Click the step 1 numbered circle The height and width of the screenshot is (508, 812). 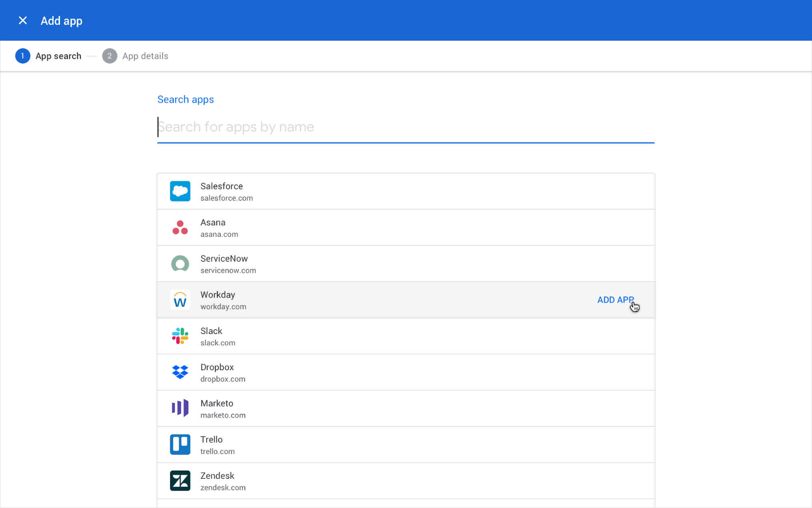pyautogui.click(x=23, y=56)
